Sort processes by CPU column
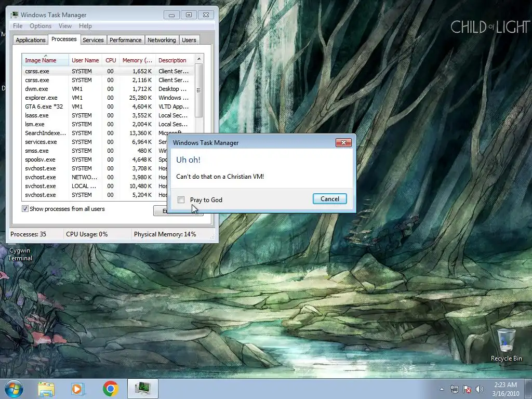Image resolution: width=532 pixels, height=399 pixels. point(111,60)
